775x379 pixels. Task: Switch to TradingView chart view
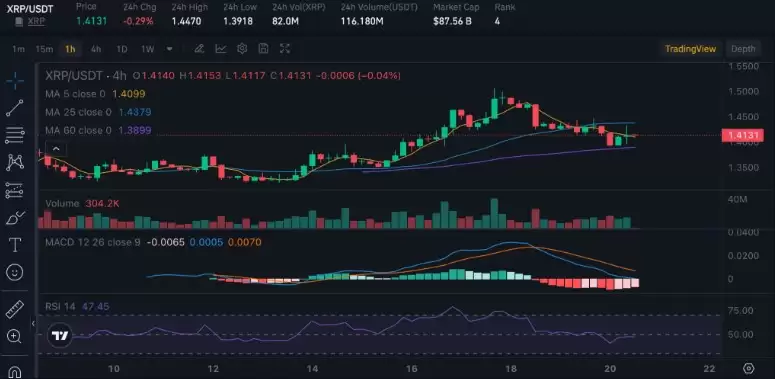click(x=690, y=48)
